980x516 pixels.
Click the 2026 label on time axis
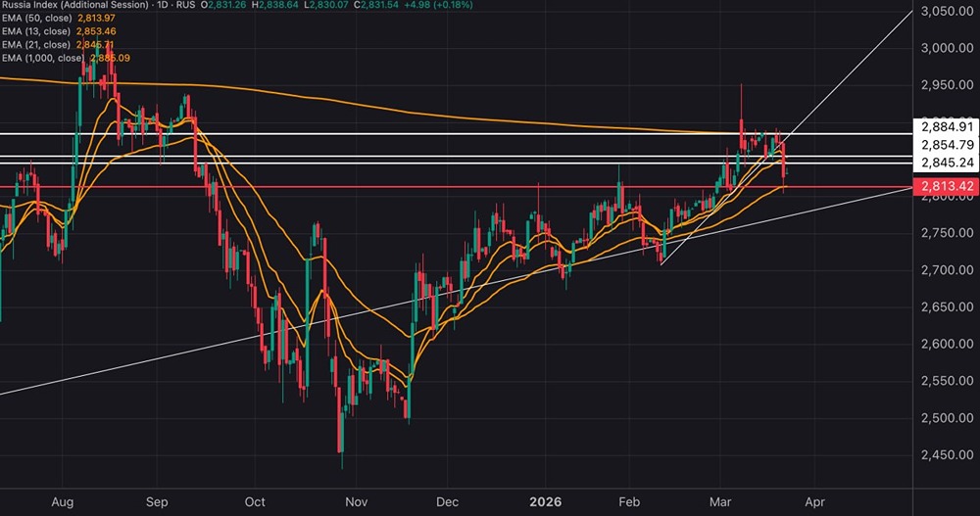point(546,502)
